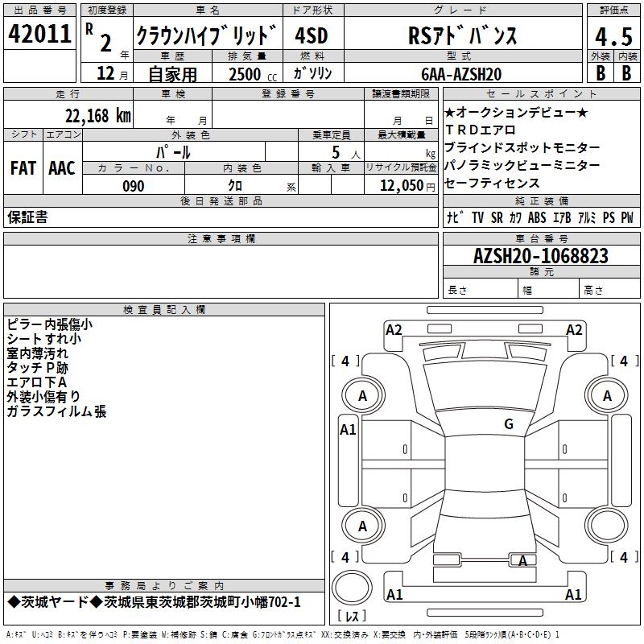Click the G mark on windshield diagram
644x644 pixels.
pos(509,424)
